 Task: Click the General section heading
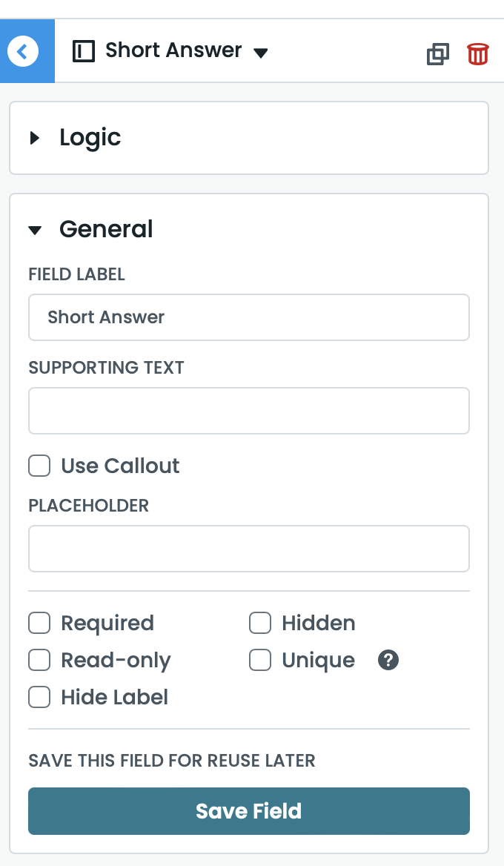pyautogui.click(x=106, y=229)
